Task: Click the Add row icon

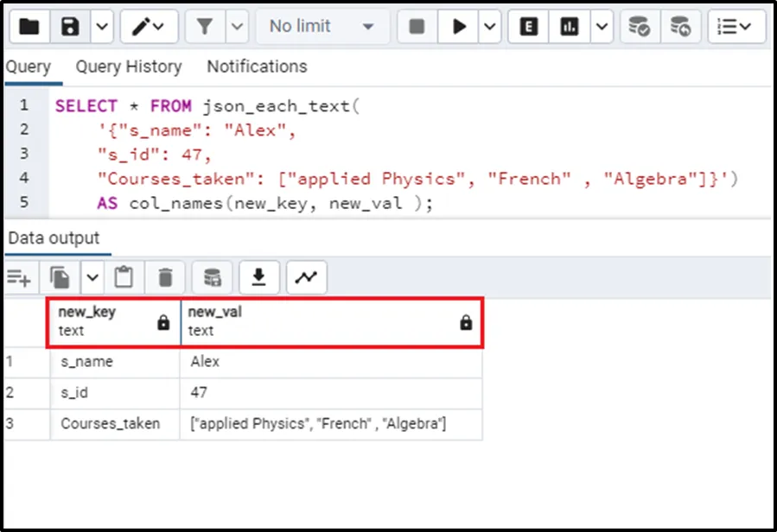Action: click(19, 277)
